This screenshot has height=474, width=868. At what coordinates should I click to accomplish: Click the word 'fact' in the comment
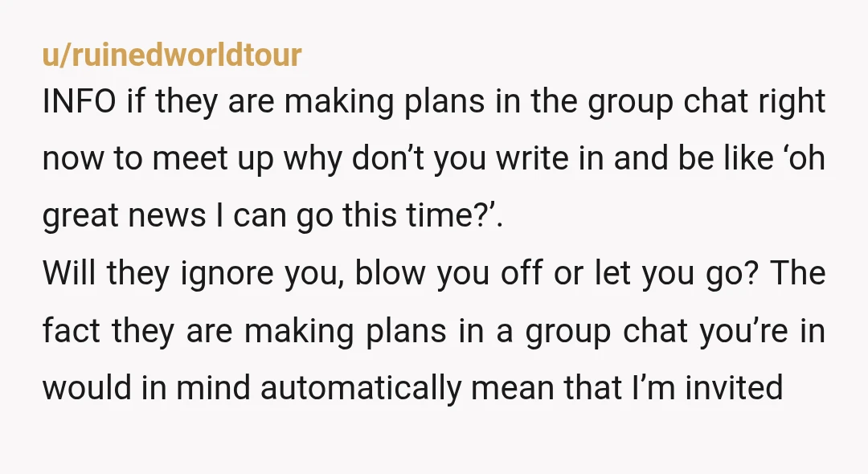tap(72, 330)
